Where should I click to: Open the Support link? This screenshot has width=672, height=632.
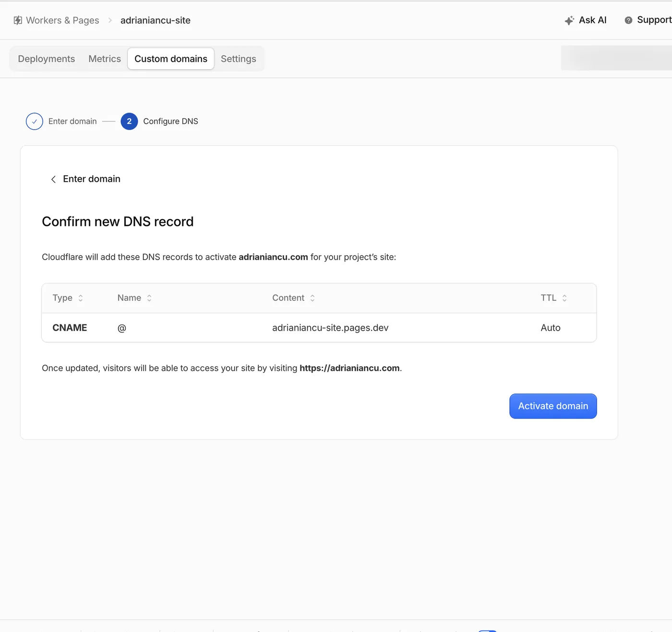coord(654,20)
